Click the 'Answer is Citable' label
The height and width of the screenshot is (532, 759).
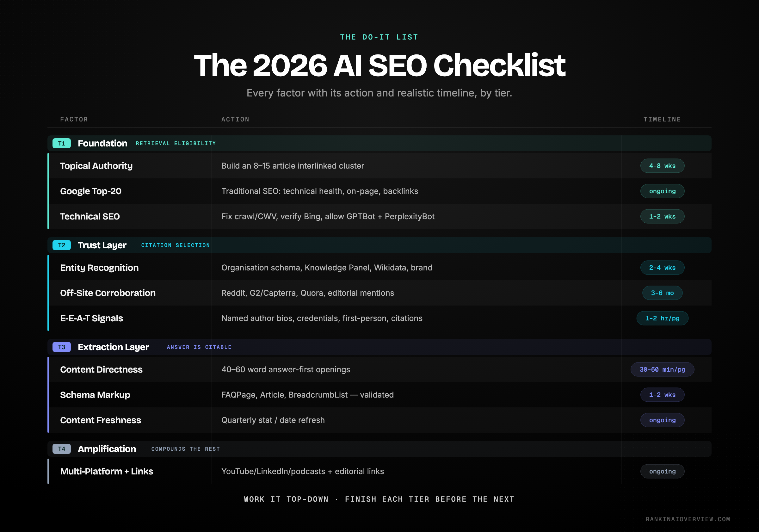(199, 347)
